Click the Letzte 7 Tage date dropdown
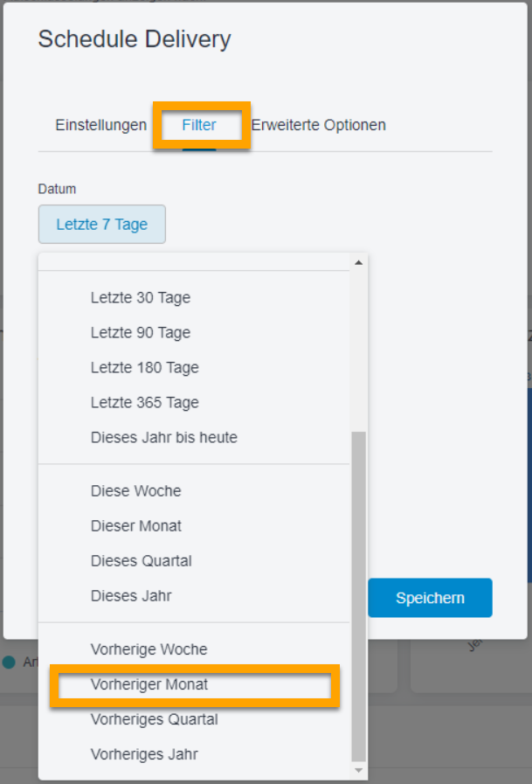532x784 pixels. tap(102, 225)
